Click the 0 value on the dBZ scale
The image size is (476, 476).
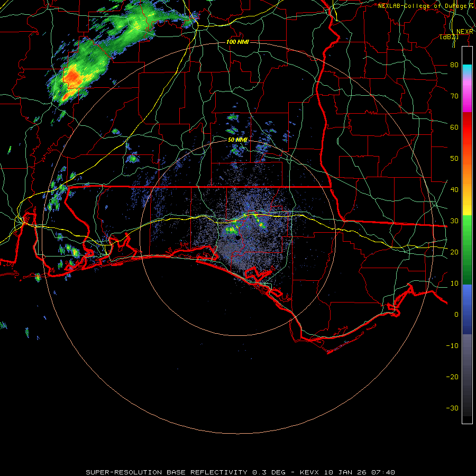456,315
